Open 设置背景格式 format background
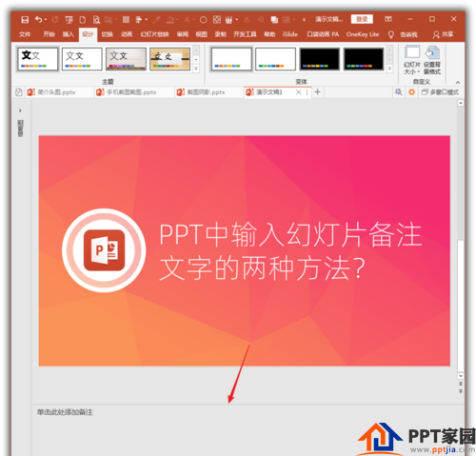This screenshot has height=456, width=476. click(432, 60)
